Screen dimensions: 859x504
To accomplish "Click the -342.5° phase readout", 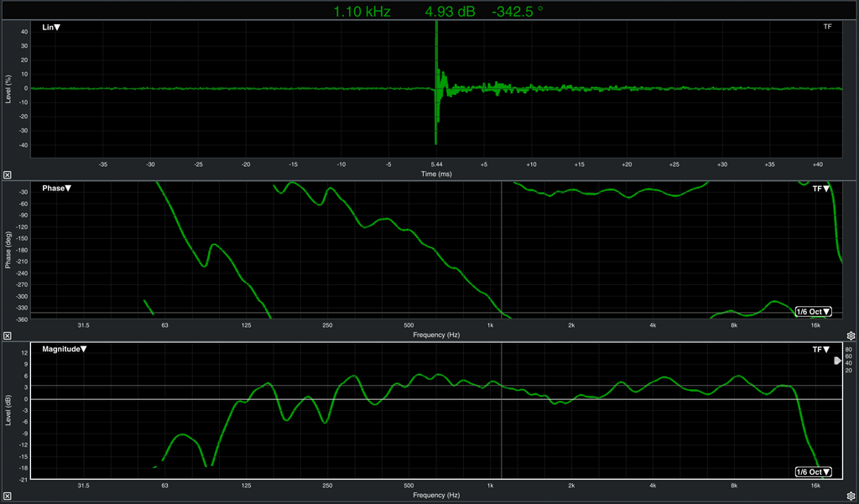I will 518,12.
